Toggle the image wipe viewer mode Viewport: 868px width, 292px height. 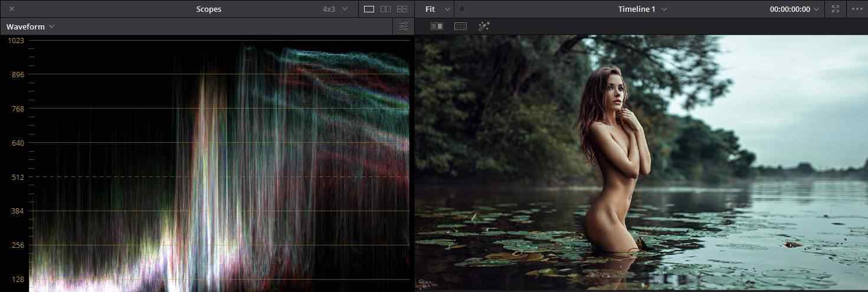point(437,26)
